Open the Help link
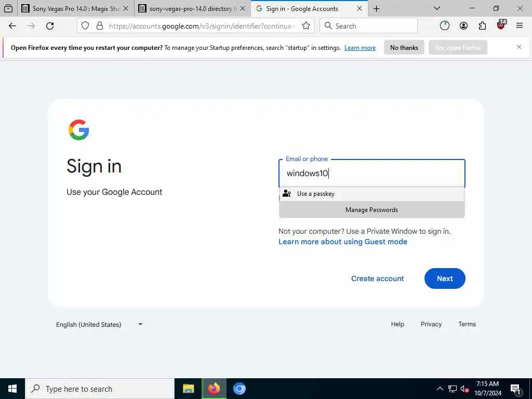Viewport: 532px width, 399px height. [x=397, y=324]
